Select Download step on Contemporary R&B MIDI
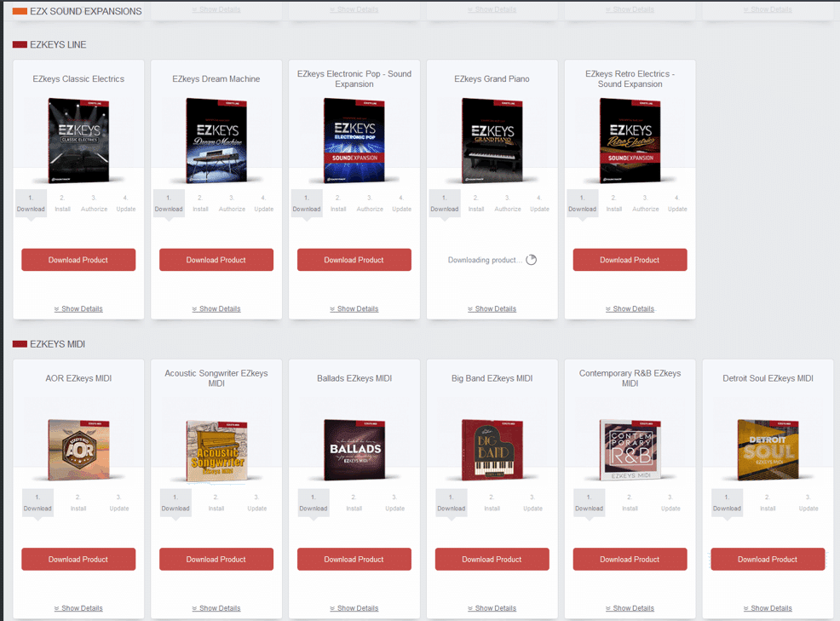Viewport: 840px width, 621px height. [590, 503]
